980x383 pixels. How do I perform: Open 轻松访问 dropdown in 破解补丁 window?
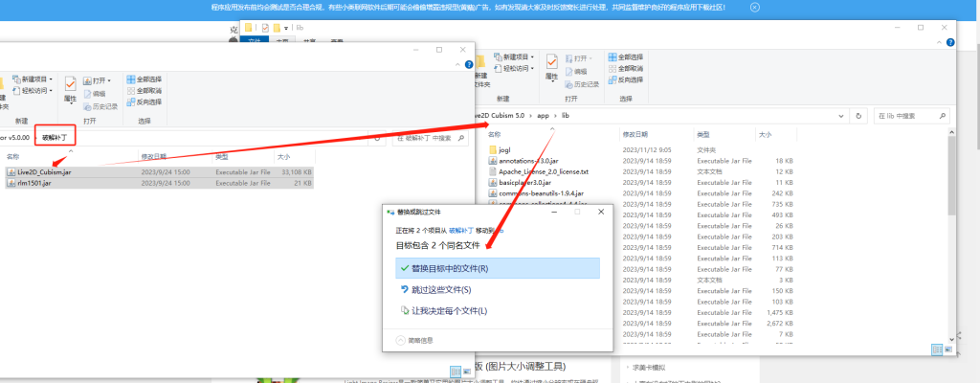(33, 91)
